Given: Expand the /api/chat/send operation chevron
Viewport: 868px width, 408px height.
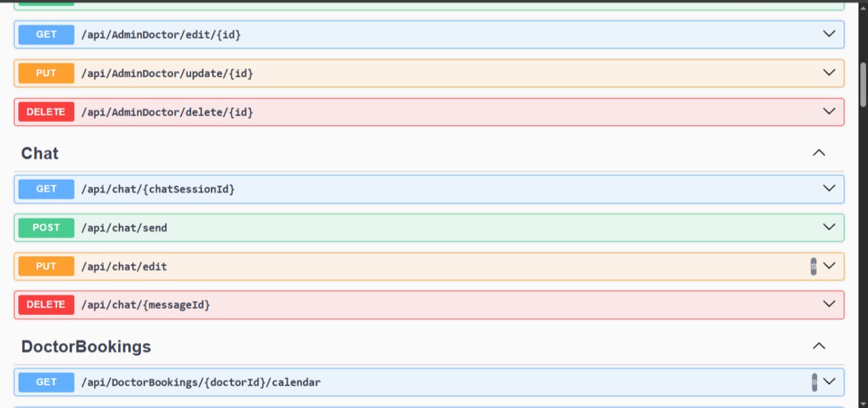Looking at the screenshot, I should click(x=827, y=227).
